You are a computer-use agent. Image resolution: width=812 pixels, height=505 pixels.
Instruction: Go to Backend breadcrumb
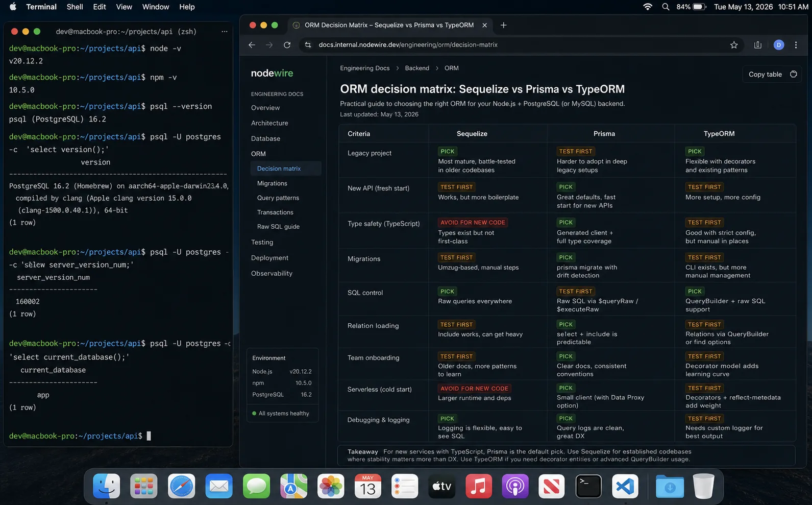click(417, 68)
